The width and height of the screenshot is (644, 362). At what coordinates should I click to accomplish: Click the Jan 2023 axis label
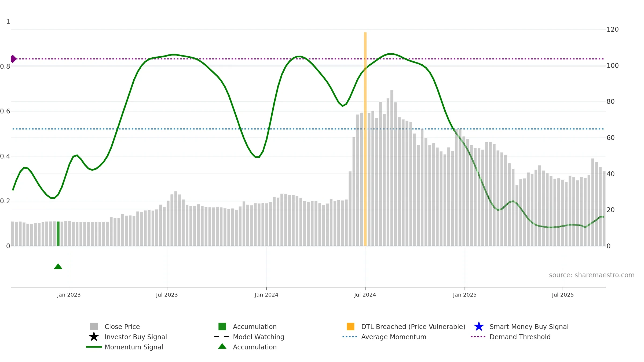point(69,295)
